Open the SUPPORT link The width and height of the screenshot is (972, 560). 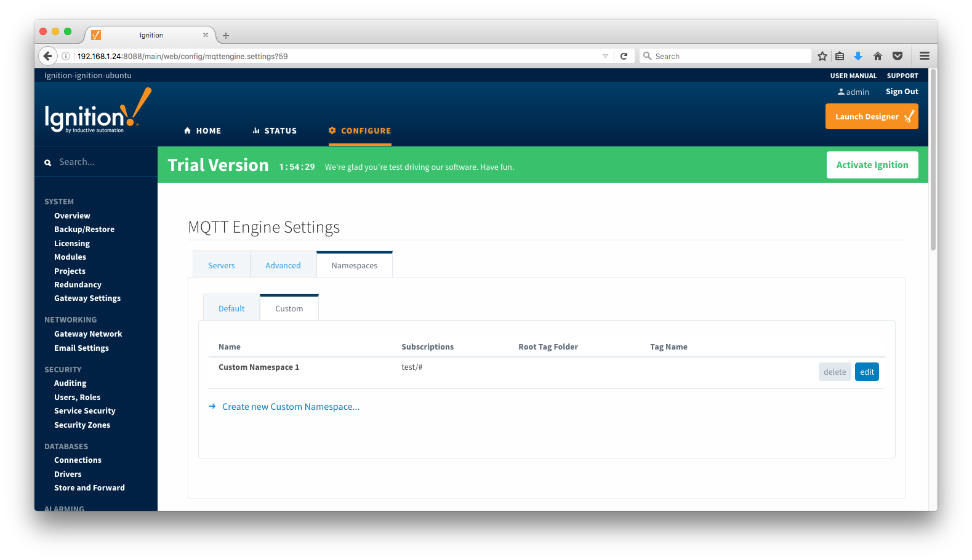click(902, 76)
